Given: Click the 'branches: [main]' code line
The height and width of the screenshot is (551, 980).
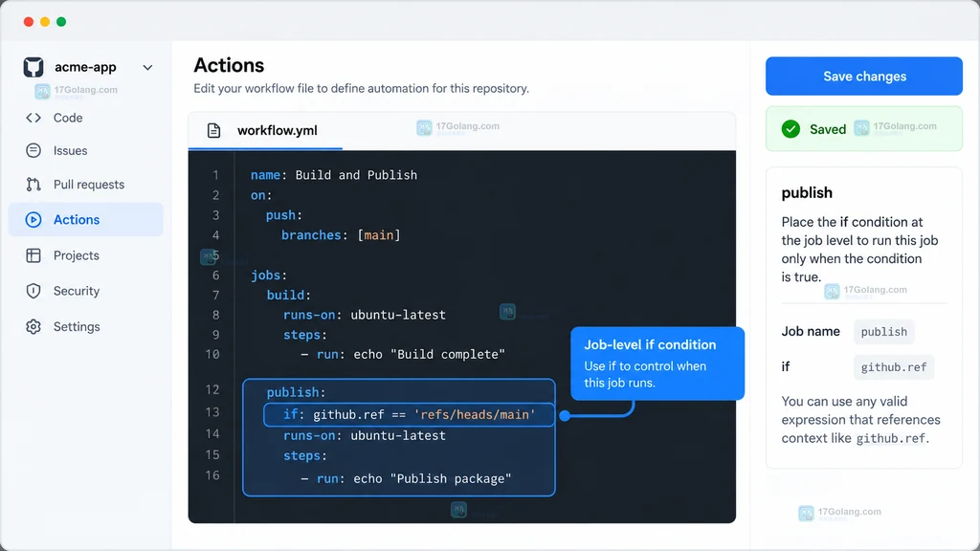Looking at the screenshot, I should click(341, 235).
